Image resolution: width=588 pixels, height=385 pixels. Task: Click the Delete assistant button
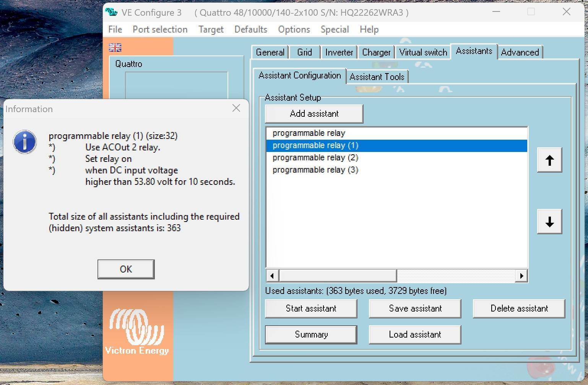519,308
